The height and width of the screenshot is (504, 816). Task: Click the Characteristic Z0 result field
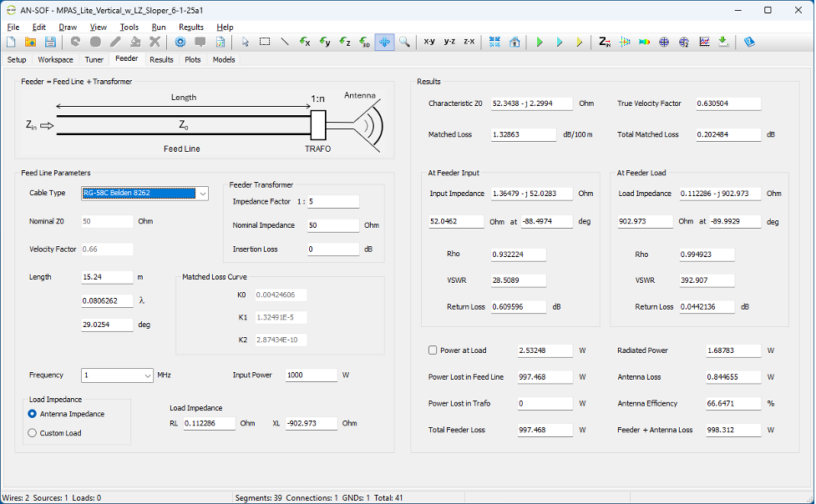(x=532, y=104)
